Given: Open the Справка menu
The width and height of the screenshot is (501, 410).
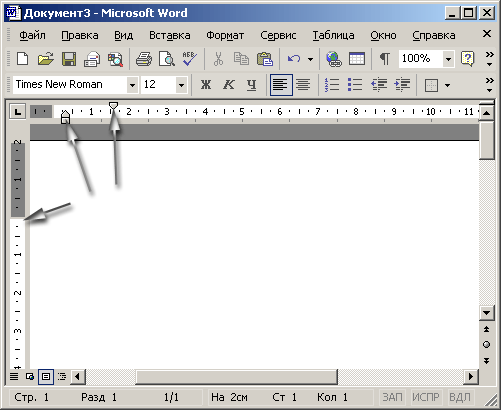Looking at the screenshot, I should (434, 35).
